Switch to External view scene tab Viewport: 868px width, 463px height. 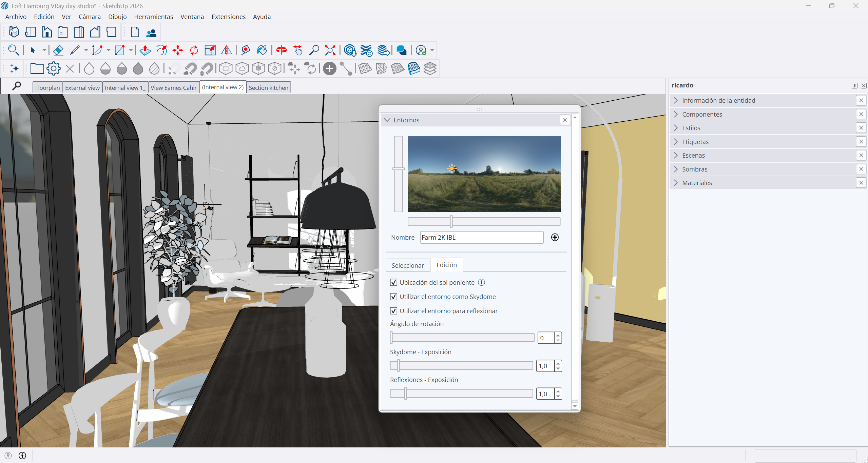point(82,87)
